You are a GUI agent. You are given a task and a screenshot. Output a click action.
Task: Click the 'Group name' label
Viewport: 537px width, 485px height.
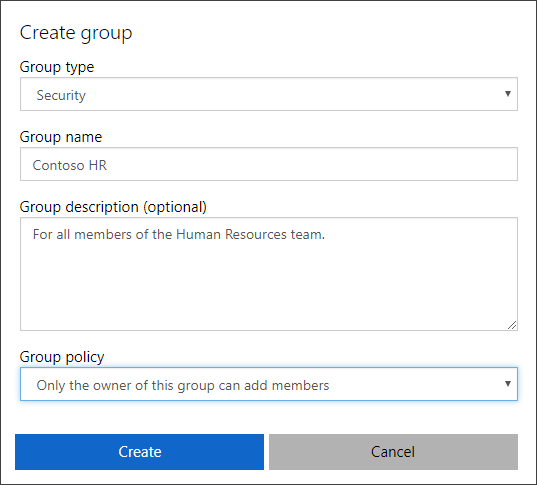coord(61,137)
